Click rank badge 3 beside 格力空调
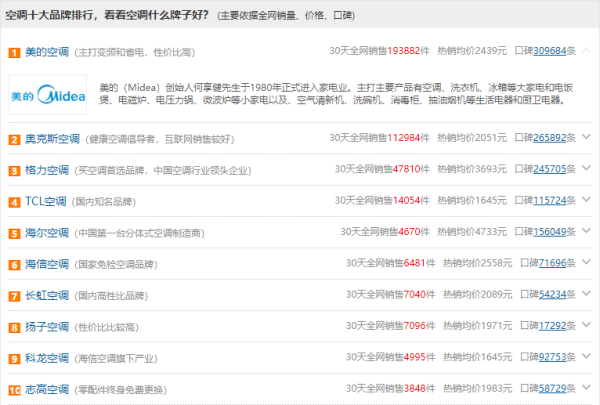 click(x=14, y=171)
